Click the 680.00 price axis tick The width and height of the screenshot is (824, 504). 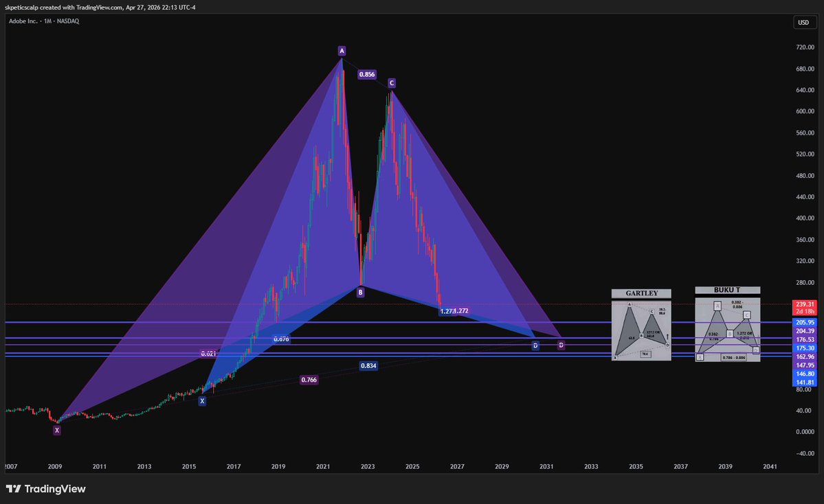(805, 69)
